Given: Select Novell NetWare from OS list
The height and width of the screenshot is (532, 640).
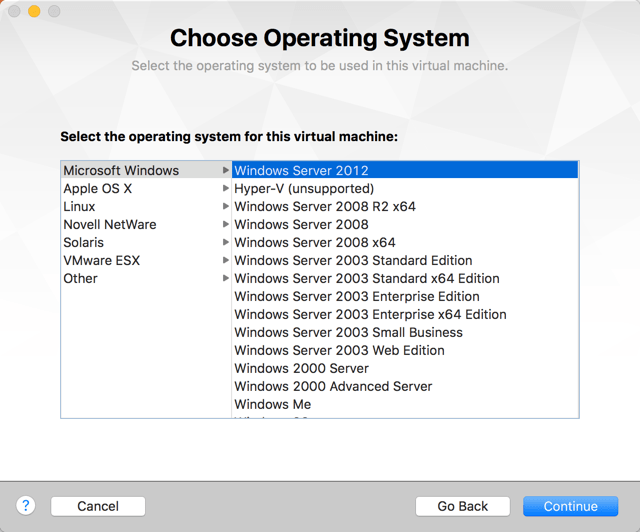Looking at the screenshot, I should [110, 225].
